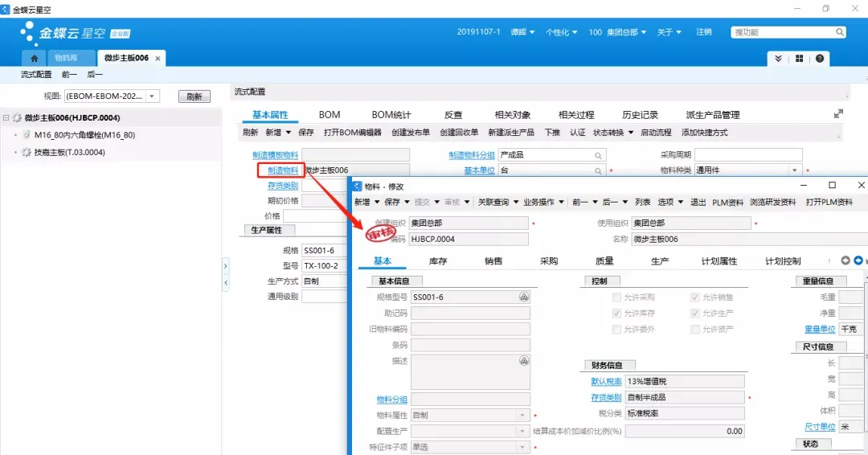Open the home tab icon
The height and width of the screenshot is (455, 868).
(35, 58)
